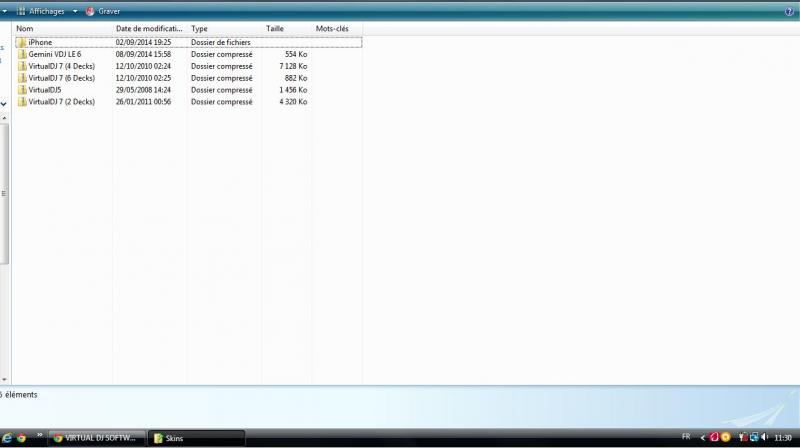Select the VirtualDJ 7 (4 Decks) zip icon

pyautogui.click(x=22, y=66)
